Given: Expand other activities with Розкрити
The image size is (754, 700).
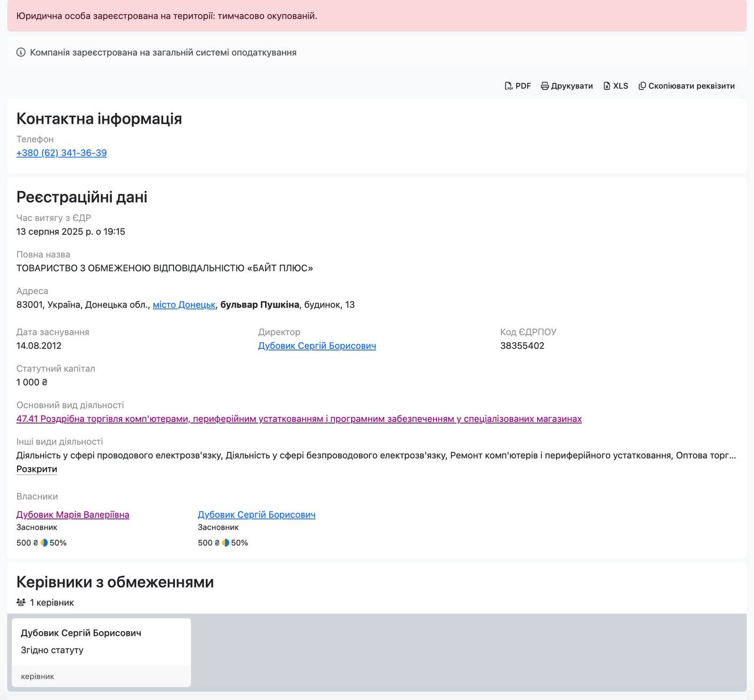Looking at the screenshot, I should [37, 469].
